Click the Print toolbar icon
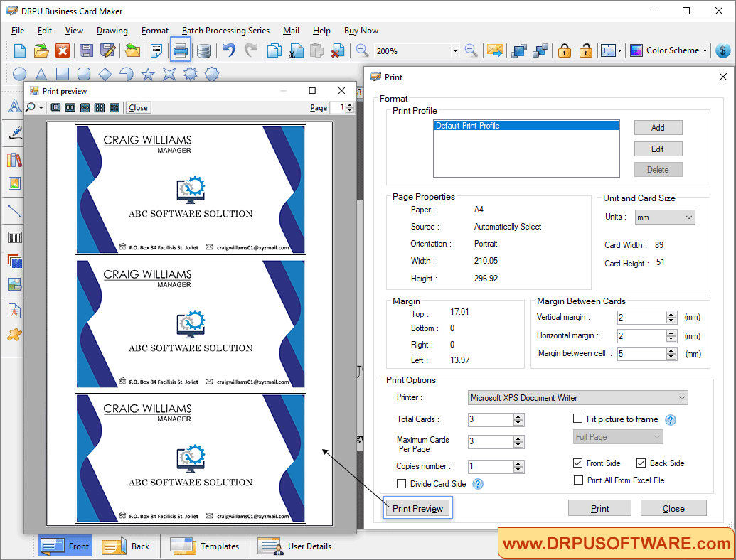Image resolution: width=736 pixels, height=560 pixels. coord(181,50)
